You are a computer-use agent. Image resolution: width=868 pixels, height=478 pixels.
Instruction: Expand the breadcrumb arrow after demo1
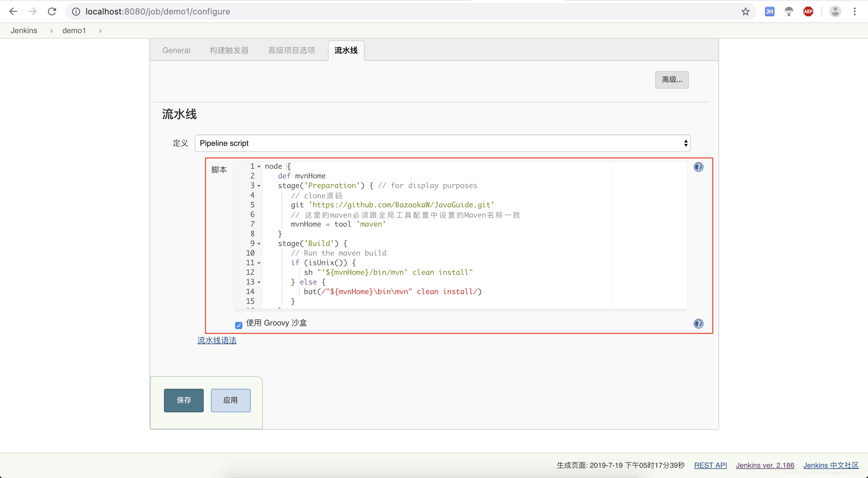(x=100, y=31)
